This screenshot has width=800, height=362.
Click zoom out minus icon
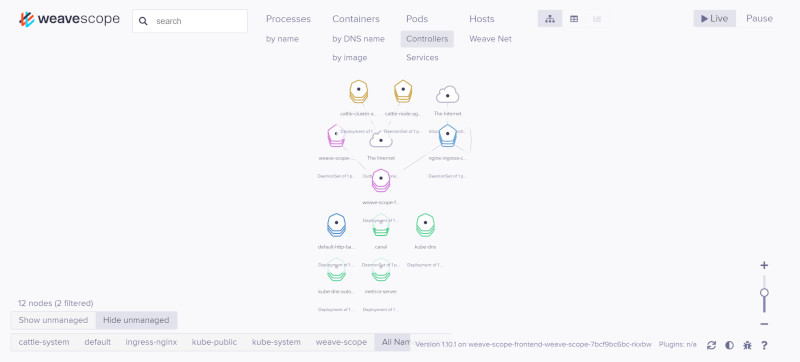pos(764,324)
